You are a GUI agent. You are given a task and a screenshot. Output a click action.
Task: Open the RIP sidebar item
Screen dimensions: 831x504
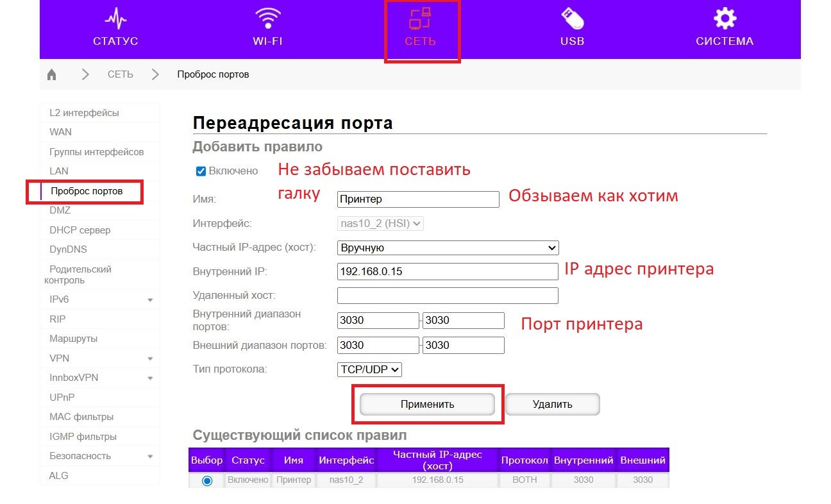[57, 319]
